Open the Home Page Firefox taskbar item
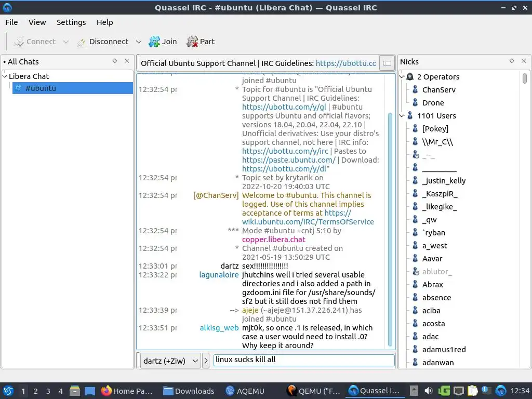Viewport: 532px width, 399px height. [x=127, y=391]
